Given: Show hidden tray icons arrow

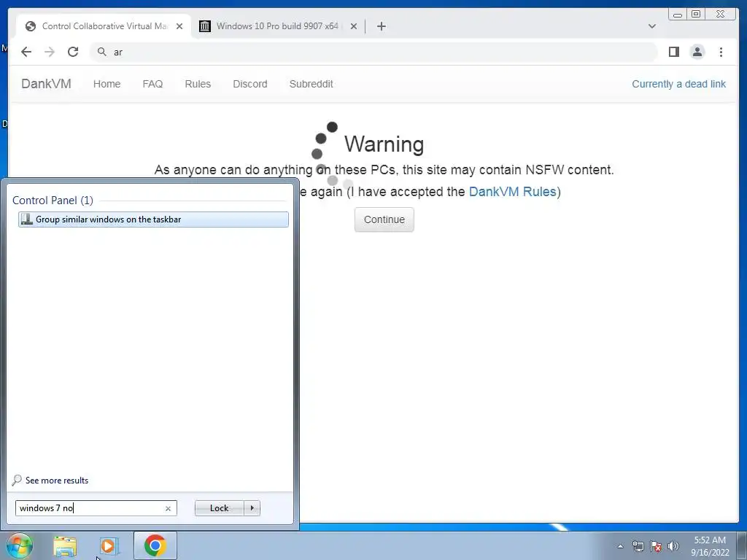Looking at the screenshot, I should click(620, 546).
